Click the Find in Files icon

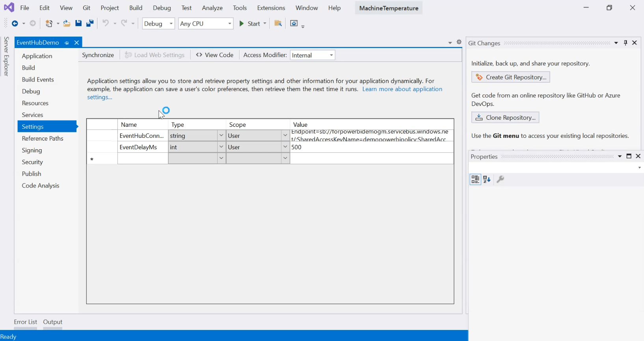[278, 24]
